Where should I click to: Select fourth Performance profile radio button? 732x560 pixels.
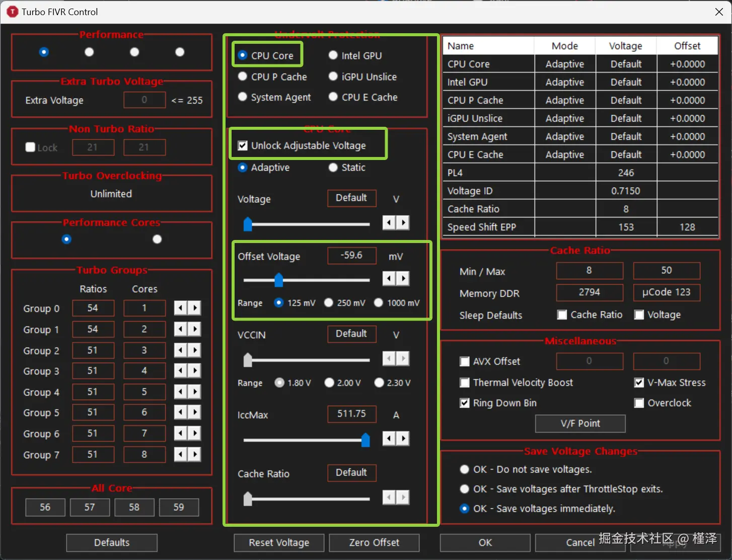click(180, 52)
